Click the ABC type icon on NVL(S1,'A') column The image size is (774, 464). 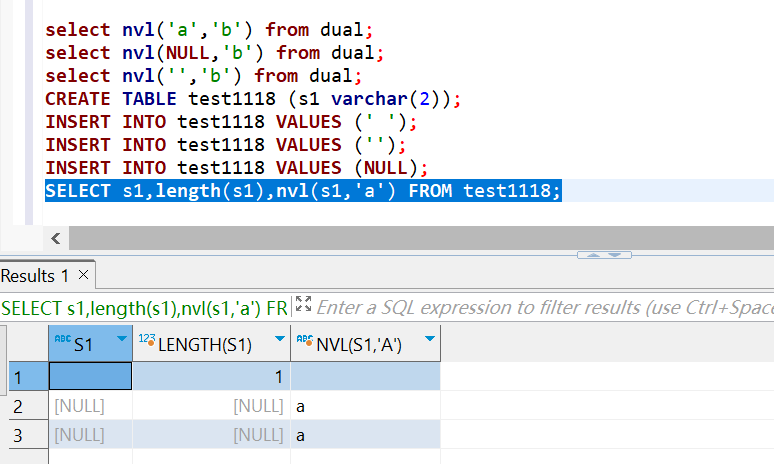point(306,342)
